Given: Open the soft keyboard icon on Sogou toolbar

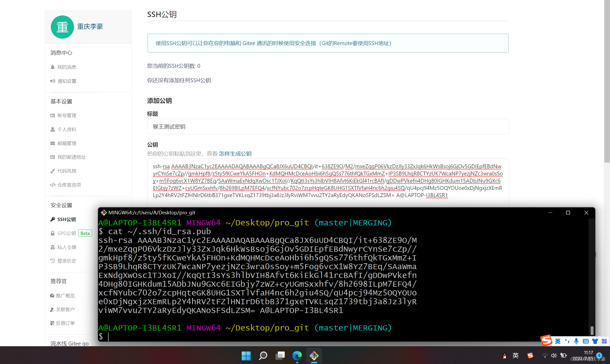Looking at the screenshot, I should pos(586,341).
